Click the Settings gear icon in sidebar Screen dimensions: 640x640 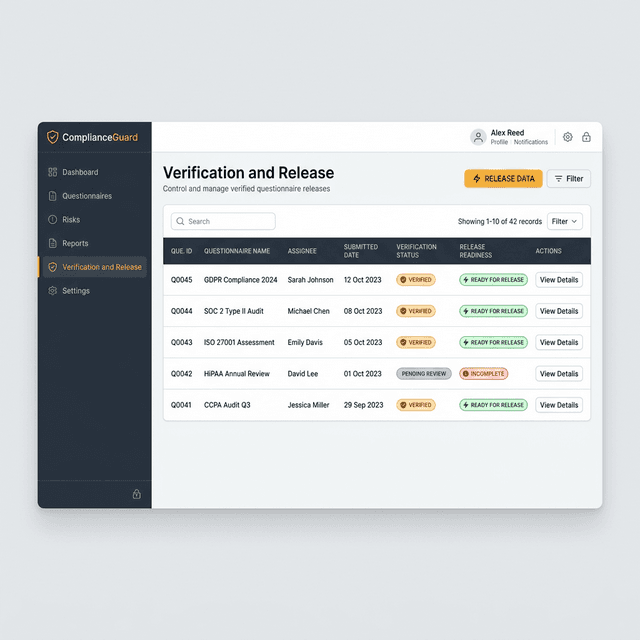[x=53, y=291]
